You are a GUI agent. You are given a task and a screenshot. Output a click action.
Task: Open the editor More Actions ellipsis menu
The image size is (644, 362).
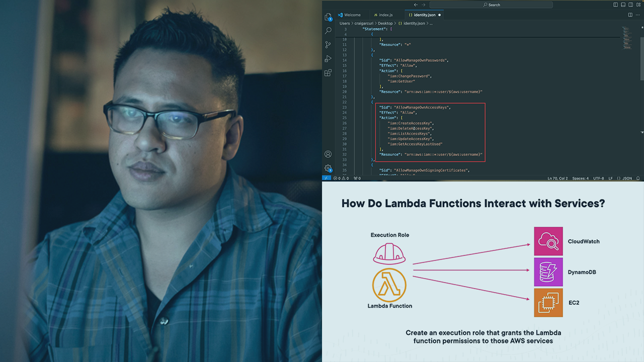638,15
